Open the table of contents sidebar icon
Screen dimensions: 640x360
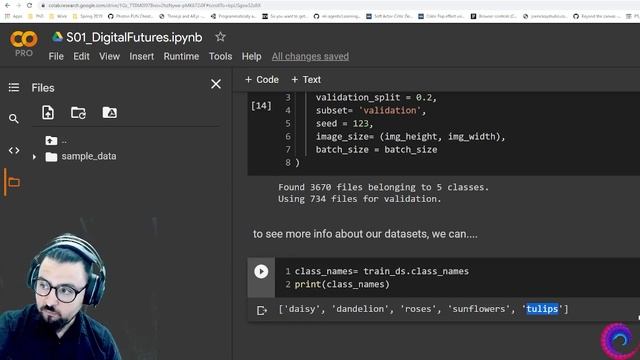coord(14,87)
